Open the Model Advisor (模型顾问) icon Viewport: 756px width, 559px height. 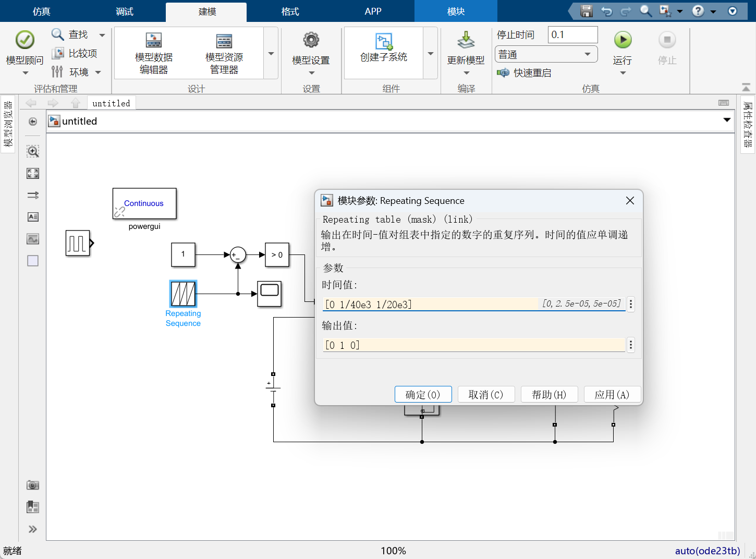point(25,40)
